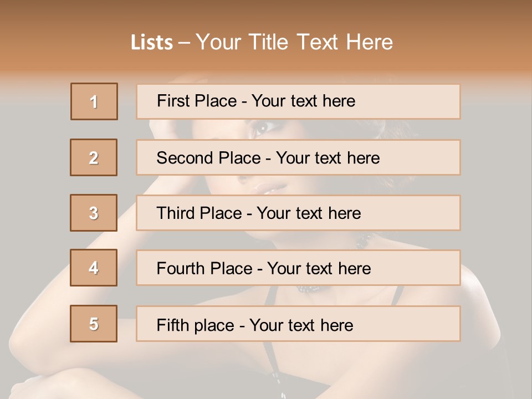Click the background photo below the fifth row
This screenshot has width=532, height=399.
click(310, 371)
